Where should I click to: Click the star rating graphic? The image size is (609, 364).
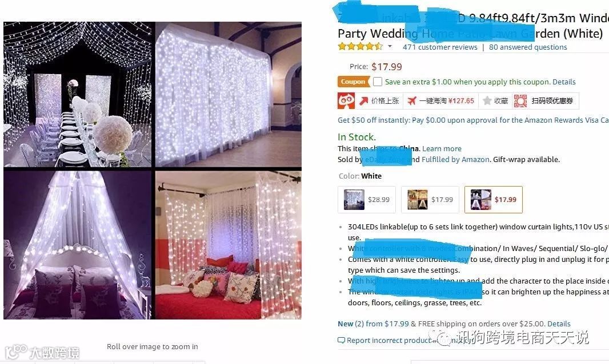coord(360,47)
